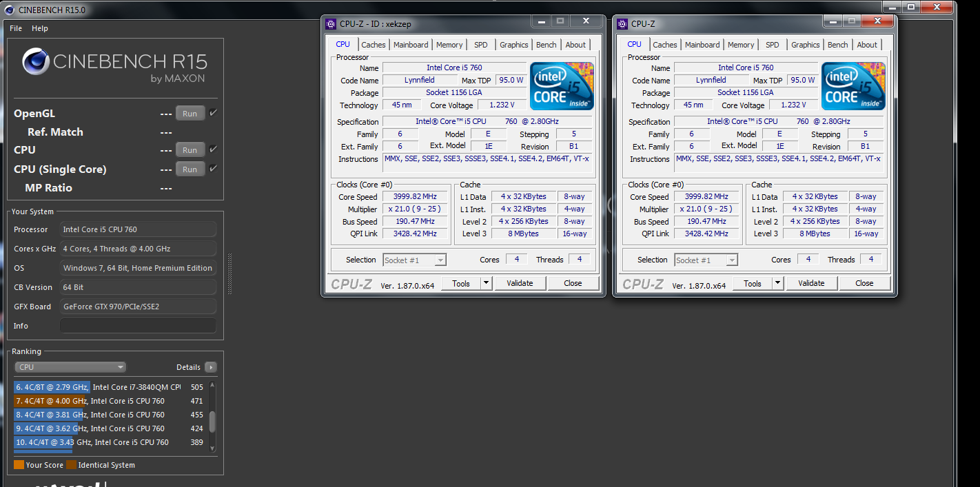
Task: Toggle the CPU (Single Core) checkmark
Action: click(x=213, y=169)
